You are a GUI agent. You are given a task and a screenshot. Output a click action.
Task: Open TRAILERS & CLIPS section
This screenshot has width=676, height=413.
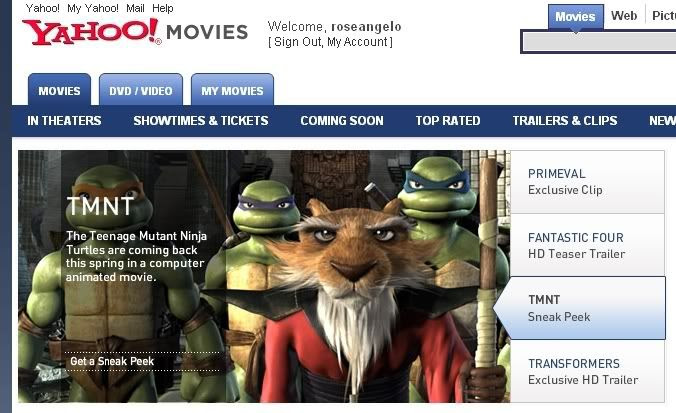click(x=565, y=121)
